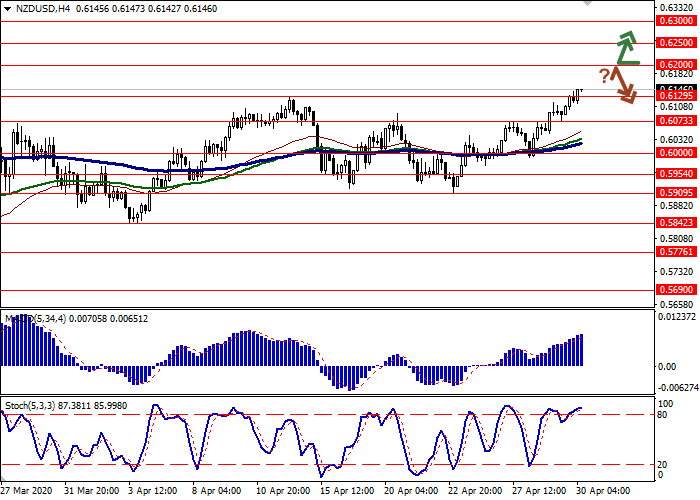Screen dimensions: 700x500
Task: Select the 0.63000 resistance level label
Action: coord(676,21)
